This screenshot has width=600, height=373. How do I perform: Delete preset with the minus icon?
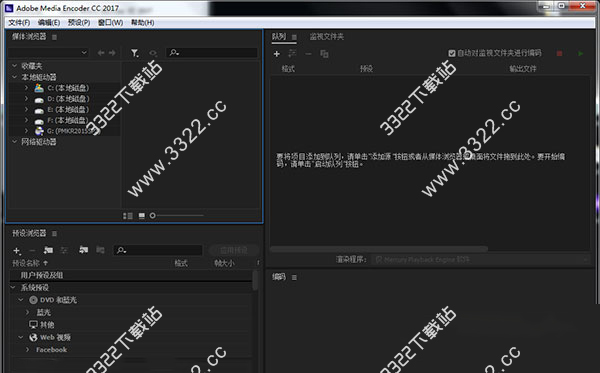coord(32,251)
